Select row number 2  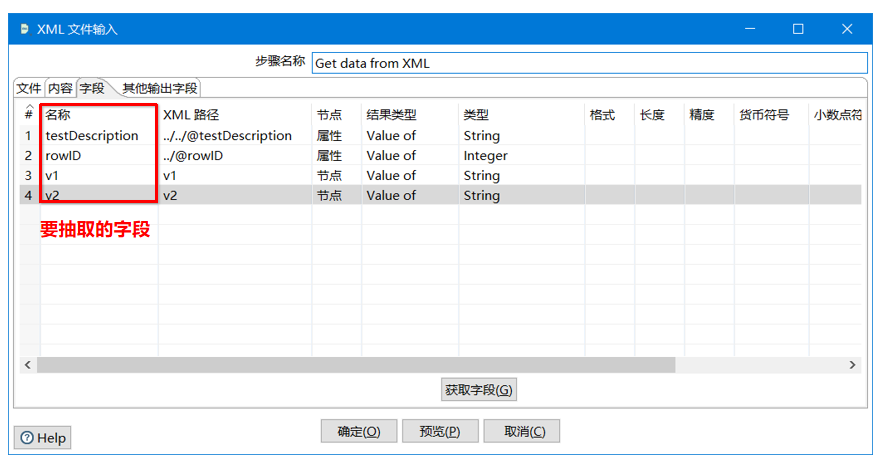click(x=29, y=155)
